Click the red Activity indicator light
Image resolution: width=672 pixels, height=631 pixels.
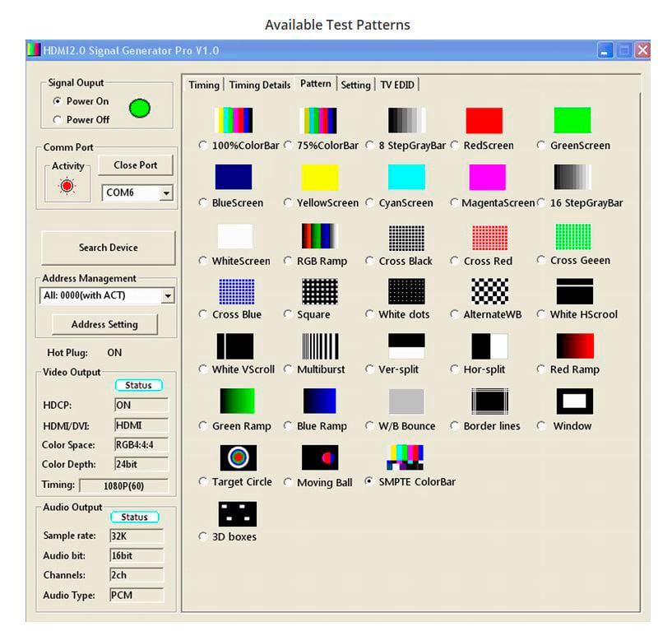(x=67, y=186)
